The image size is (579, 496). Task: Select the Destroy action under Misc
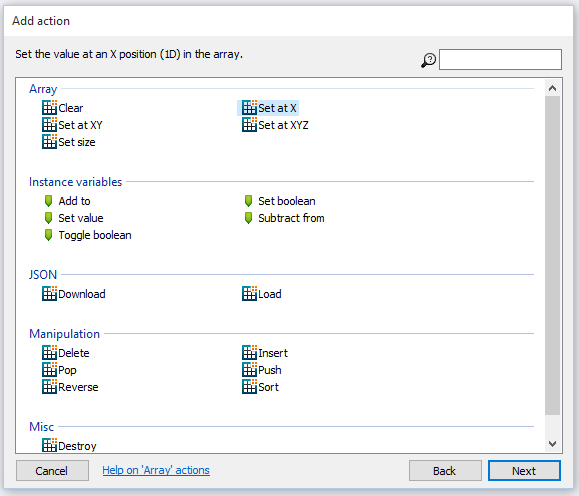pos(69,446)
